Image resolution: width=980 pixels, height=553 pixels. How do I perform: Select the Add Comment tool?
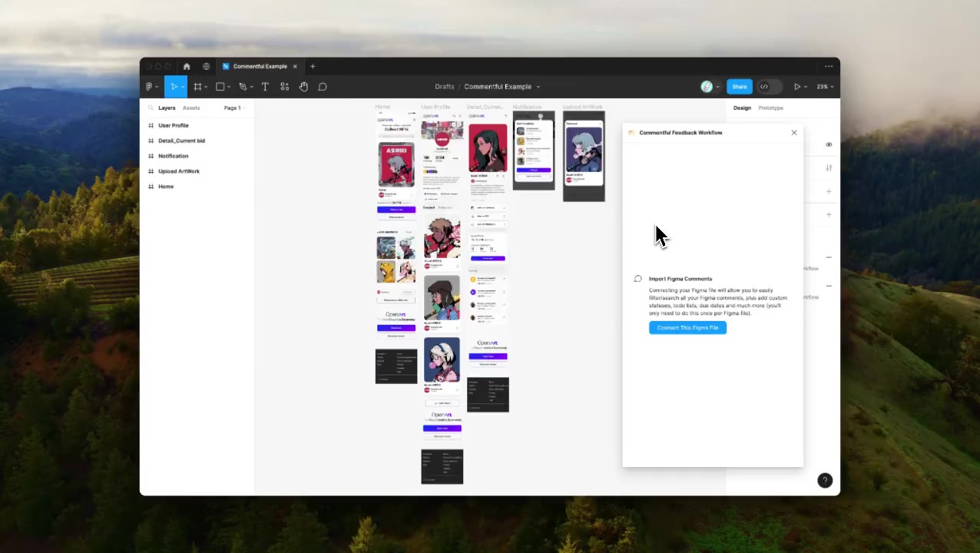pyautogui.click(x=323, y=87)
